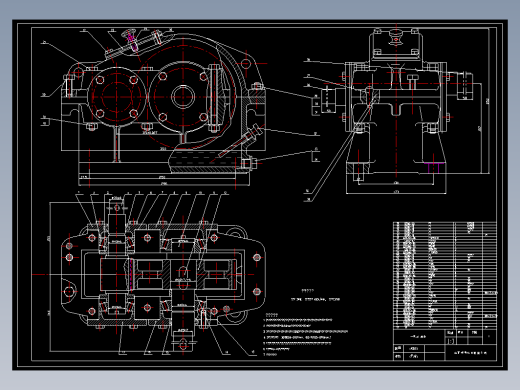Select the gearbox side elevation view
Screen dimensions: 520x390
pyautogui.click(x=397, y=112)
